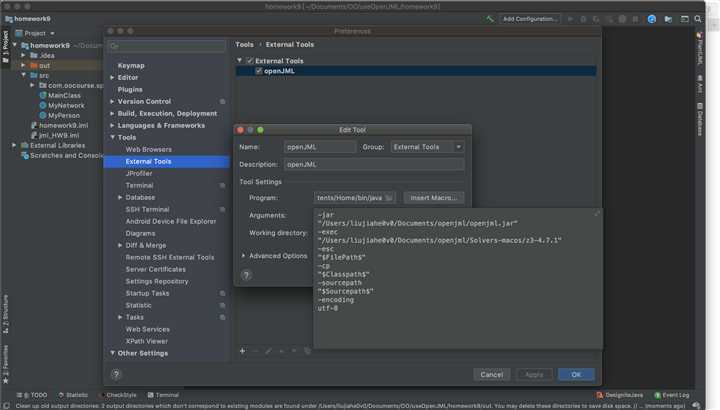Click the Add tool plus icon
The width and height of the screenshot is (720, 410).
point(242,351)
